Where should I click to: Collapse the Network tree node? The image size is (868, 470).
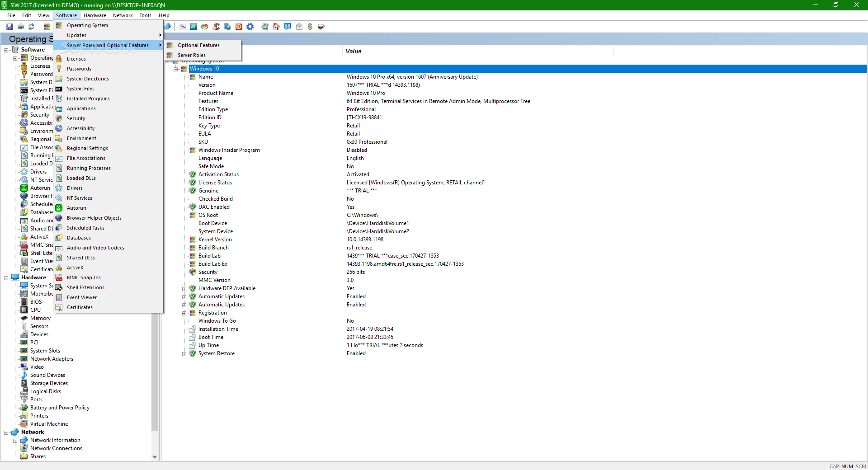(x=6, y=432)
